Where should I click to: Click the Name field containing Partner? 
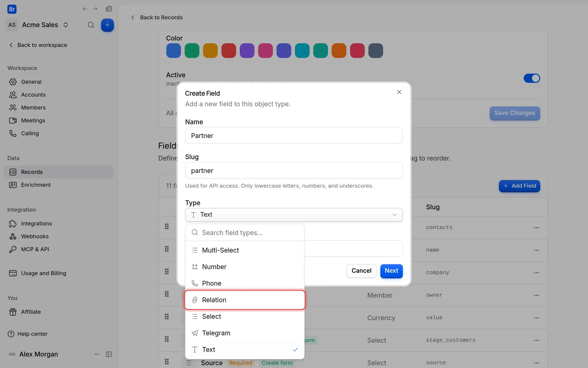[x=294, y=135]
